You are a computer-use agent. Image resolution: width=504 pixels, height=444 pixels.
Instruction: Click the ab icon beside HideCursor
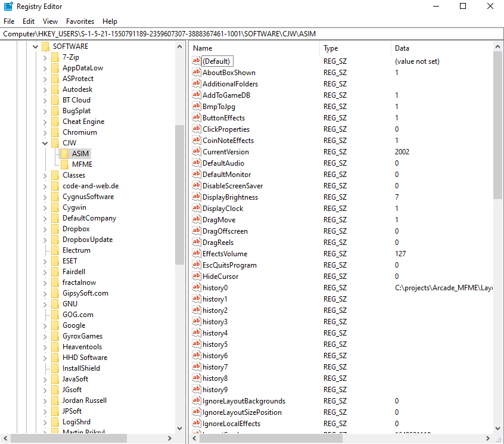[x=197, y=276]
